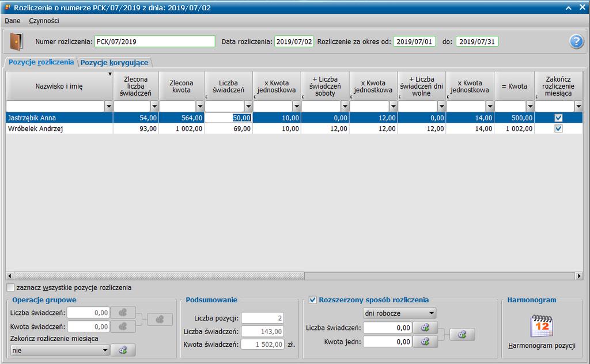Image resolution: width=590 pixels, height=364 pixels.
Task: Focus group Kwota świadczeń input field
Action: [88, 327]
